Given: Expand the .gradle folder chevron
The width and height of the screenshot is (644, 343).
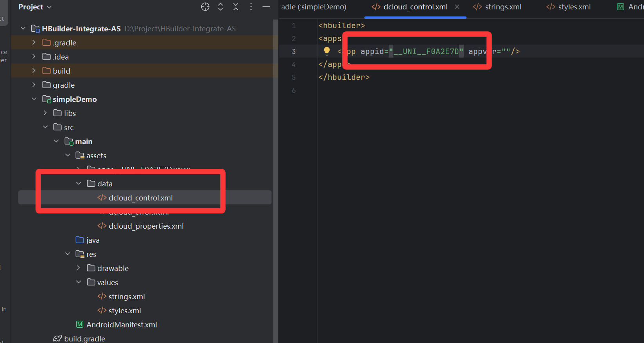Looking at the screenshot, I should (x=34, y=42).
